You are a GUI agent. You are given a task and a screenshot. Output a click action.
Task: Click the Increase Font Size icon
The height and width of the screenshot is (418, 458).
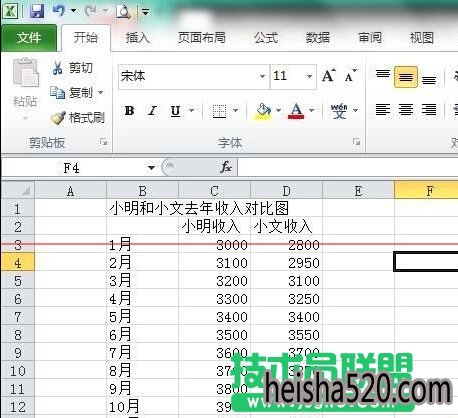(329, 76)
